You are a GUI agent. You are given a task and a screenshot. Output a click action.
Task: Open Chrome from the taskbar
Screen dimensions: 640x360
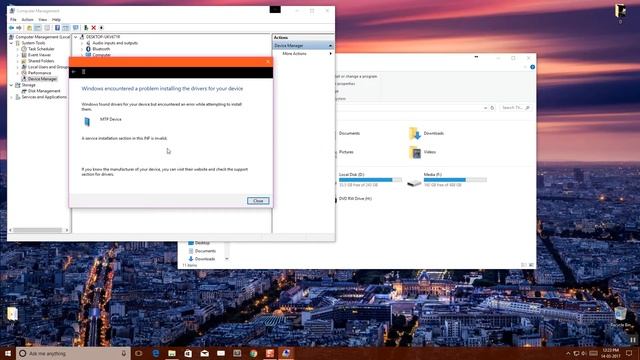point(253,353)
